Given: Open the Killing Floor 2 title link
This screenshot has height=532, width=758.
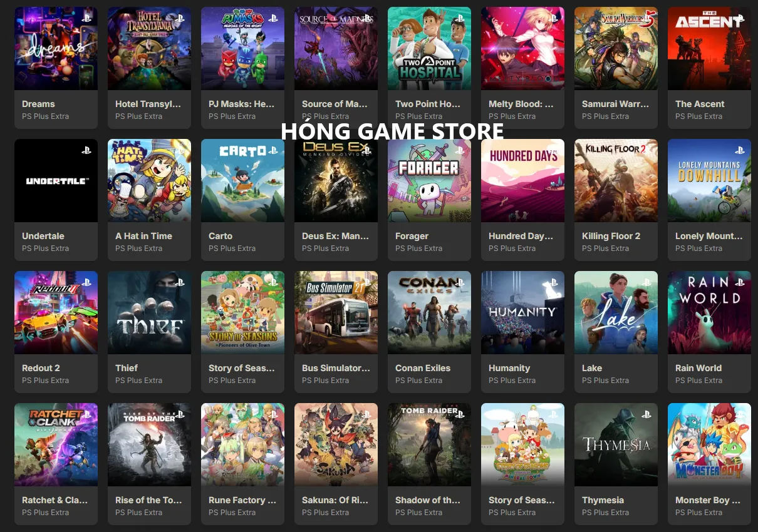Looking at the screenshot, I should click(611, 236).
